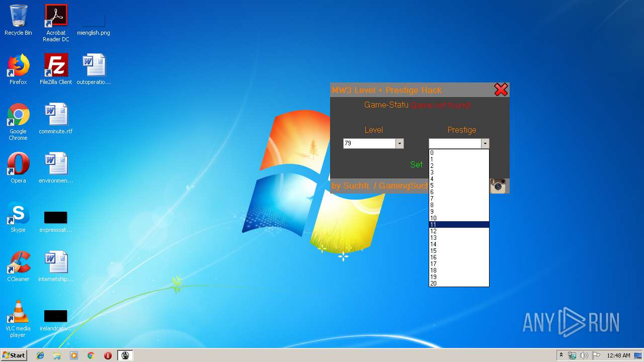Image resolution: width=644 pixels, height=362 pixels.
Task: Pick prestige value 18
Action: point(459,270)
